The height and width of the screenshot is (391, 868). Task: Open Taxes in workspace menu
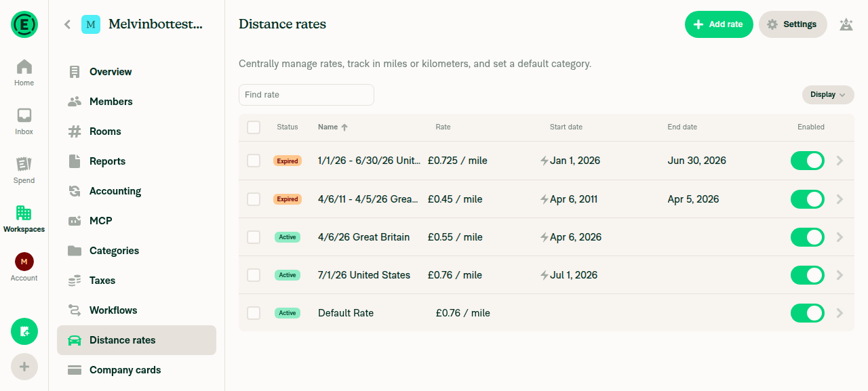click(x=136, y=281)
